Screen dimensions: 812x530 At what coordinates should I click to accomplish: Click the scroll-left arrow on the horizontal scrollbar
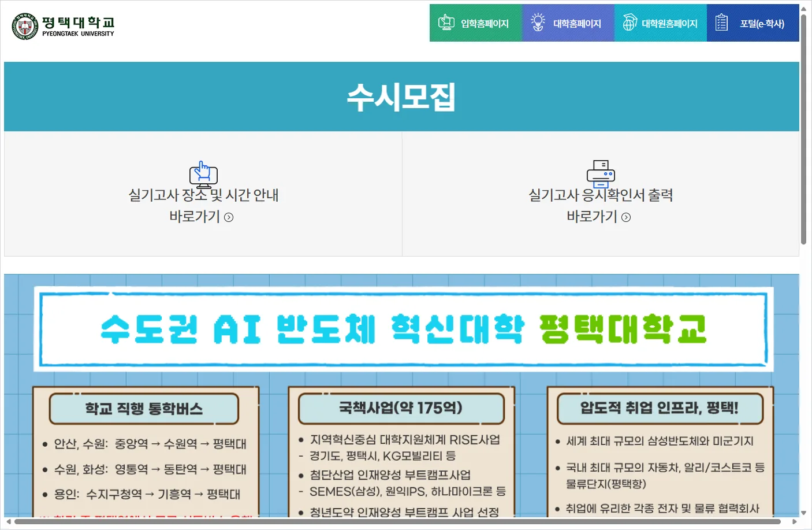[x=9, y=522]
